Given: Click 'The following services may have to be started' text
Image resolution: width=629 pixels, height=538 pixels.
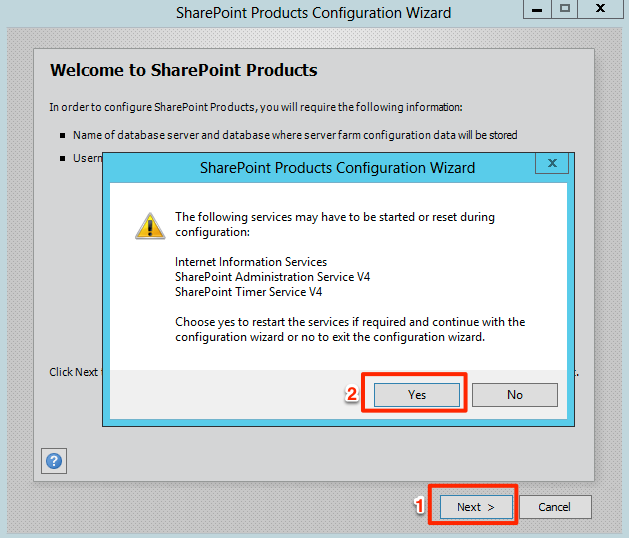Looking at the screenshot, I should tap(335, 224).
